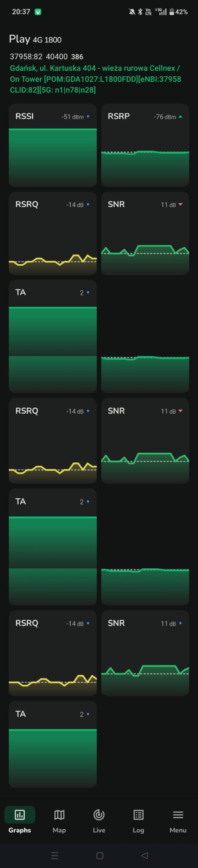Image resolution: width=198 pixels, height=868 pixels.
Task: Open the RSSI graph card
Action: [x=53, y=145]
